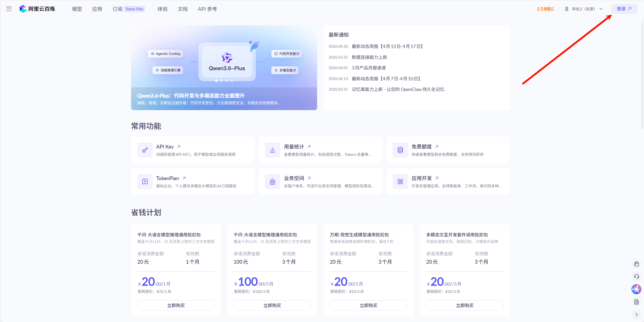
Task: Click arrow icon next to TokenPlan
Action: (x=184, y=178)
